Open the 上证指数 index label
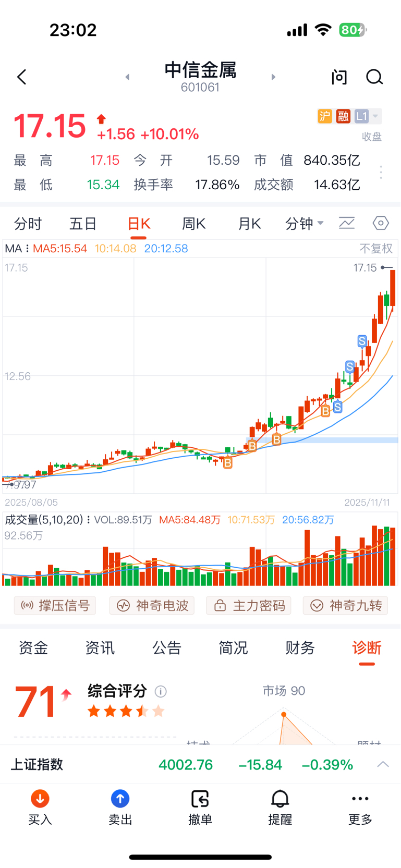401x868 pixels. click(x=37, y=765)
